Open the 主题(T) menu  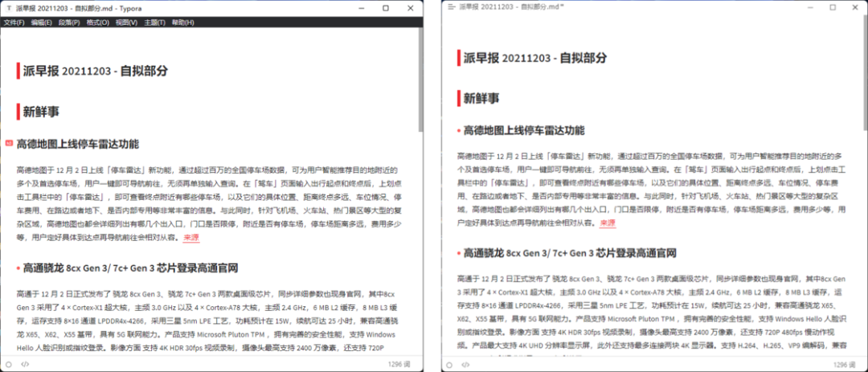pos(155,22)
